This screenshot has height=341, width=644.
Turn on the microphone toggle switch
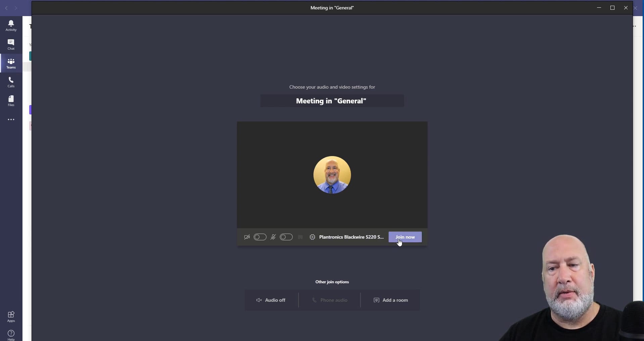click(x=286, y=237)
